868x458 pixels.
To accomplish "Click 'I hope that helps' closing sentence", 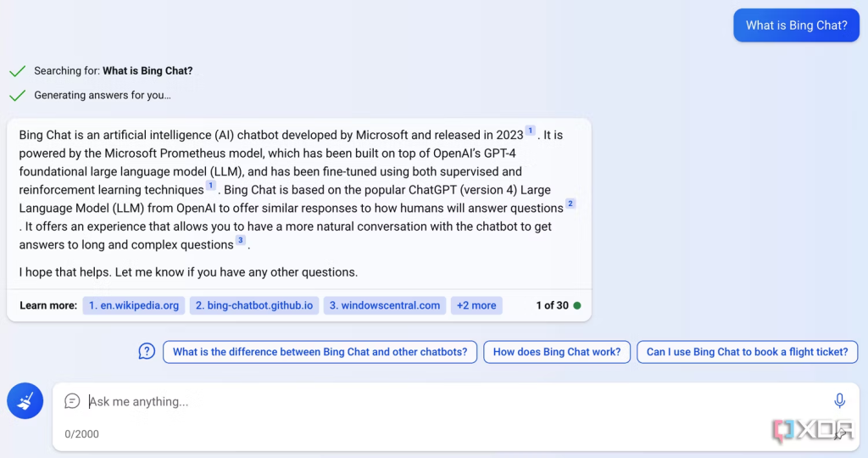I will [x=188, y=272].
